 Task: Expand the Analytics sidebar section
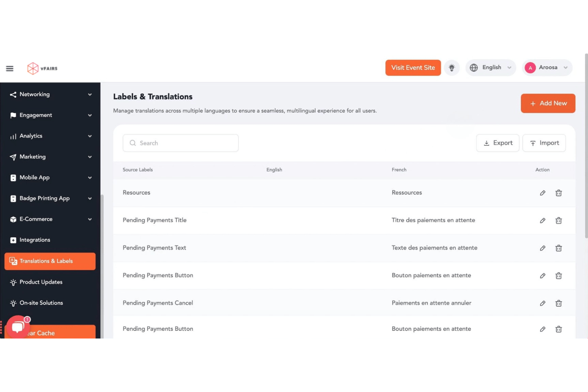pos(50,136)
